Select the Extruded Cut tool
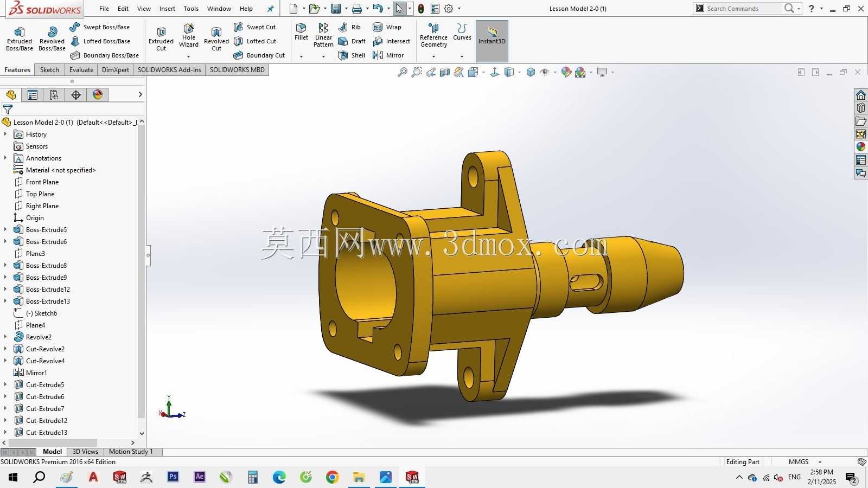 [x=161, y=39]
